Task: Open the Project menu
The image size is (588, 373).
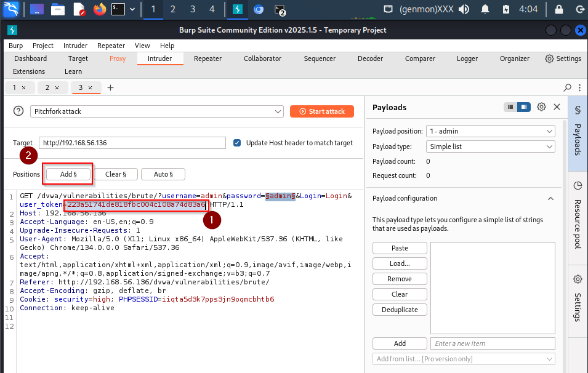Action: click(43, 46)
